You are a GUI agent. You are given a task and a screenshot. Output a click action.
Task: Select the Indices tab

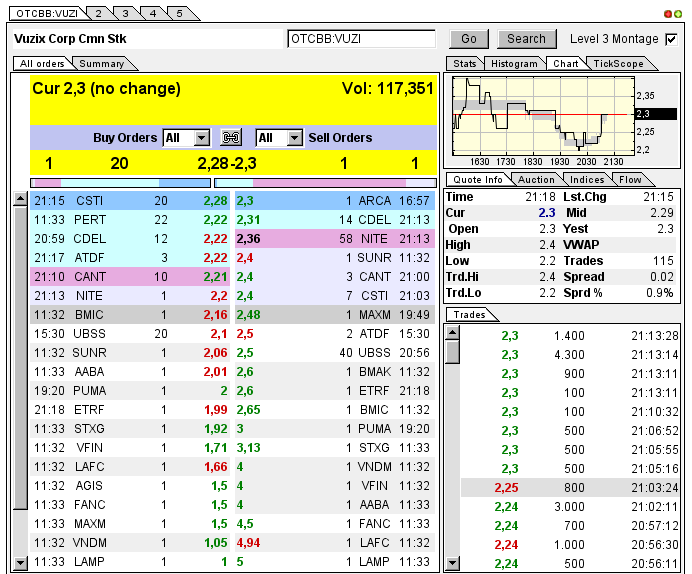pos(587,180)
